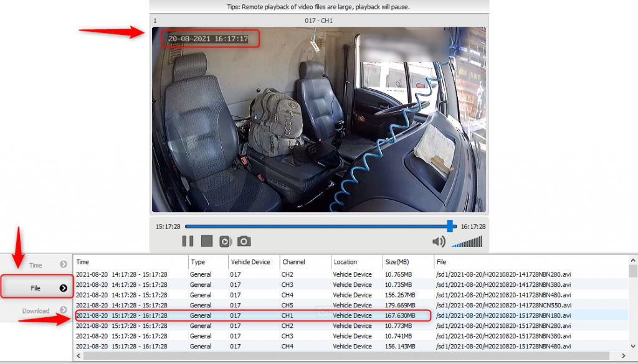Click the playback progress slider handle
The width and height of the screenshot is (638, 364).
tap(450, 226)
